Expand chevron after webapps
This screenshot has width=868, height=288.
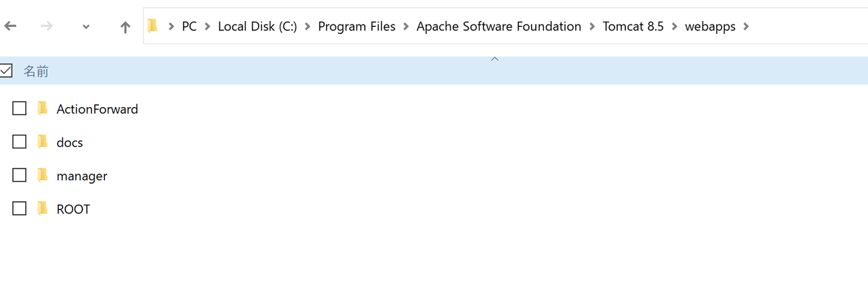(746, 27)
